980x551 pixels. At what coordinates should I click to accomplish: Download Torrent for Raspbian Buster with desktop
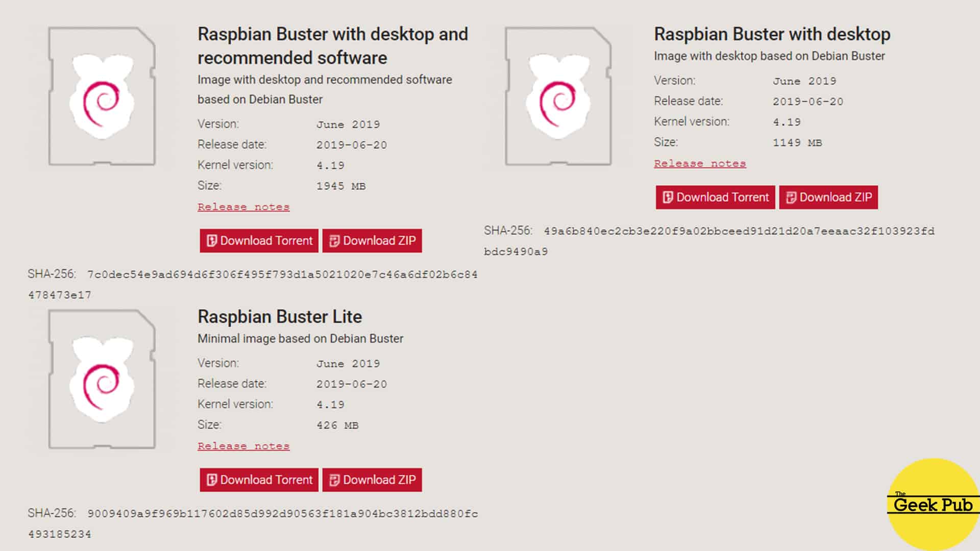point(715,196)
